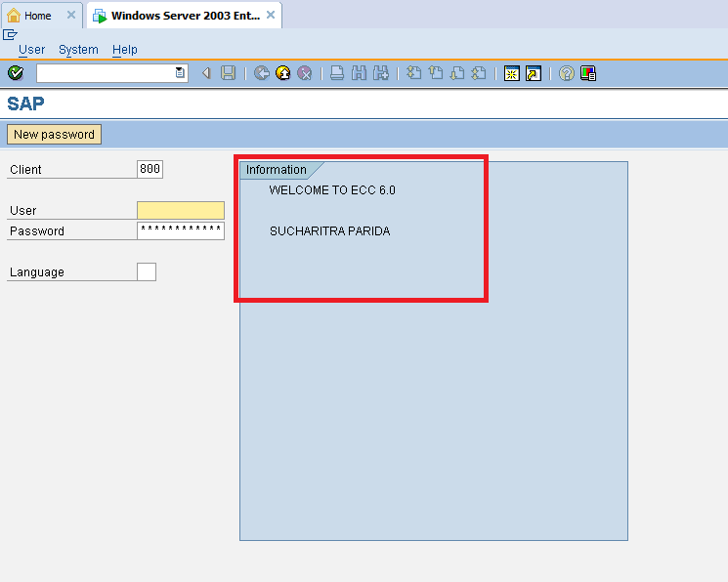Click the Find Next binoculars icon
The image size is (728, 582).
(381, 73)
